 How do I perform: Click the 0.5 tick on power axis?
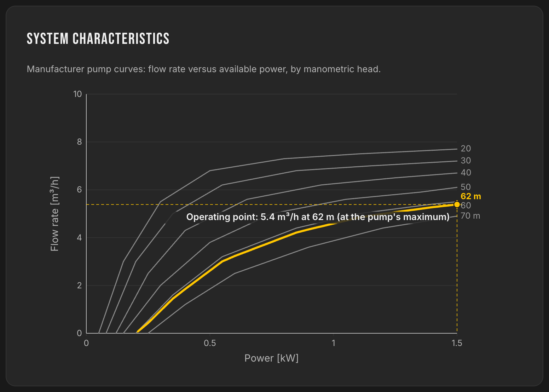pos(210,343)
